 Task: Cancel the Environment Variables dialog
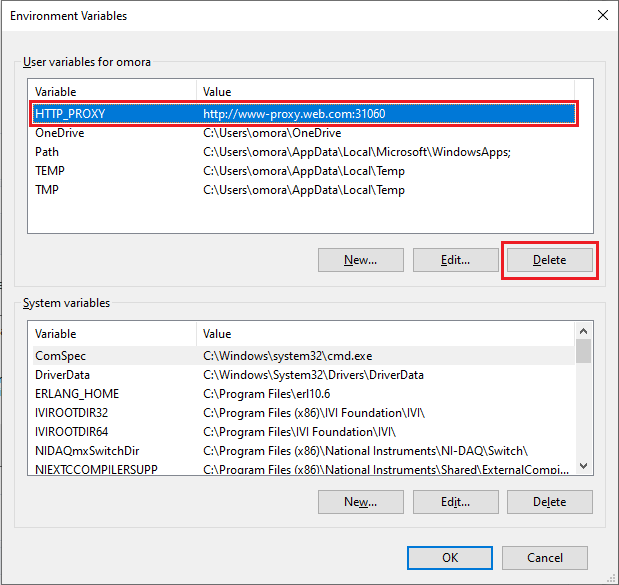(x=545, y=557)
